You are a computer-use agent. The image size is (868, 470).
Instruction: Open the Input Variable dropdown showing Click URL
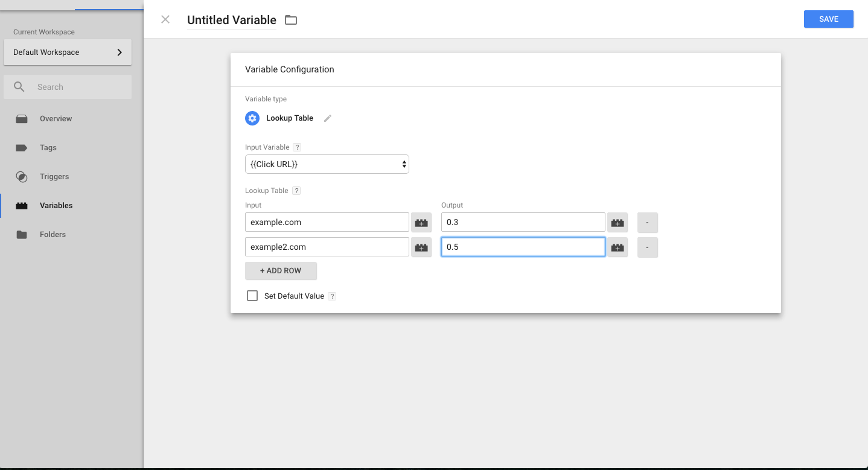327,164
